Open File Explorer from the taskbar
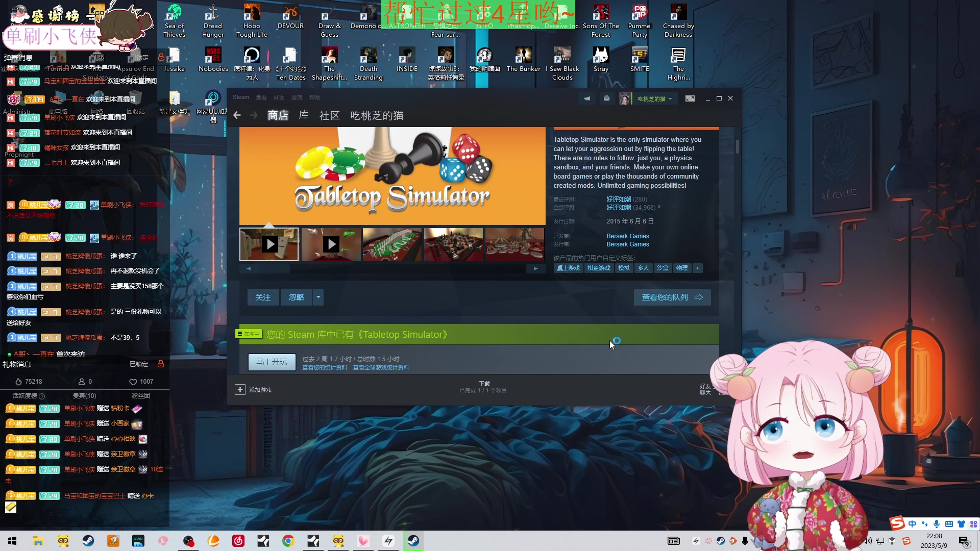This screenshot has height=551, width=980. 38,541
